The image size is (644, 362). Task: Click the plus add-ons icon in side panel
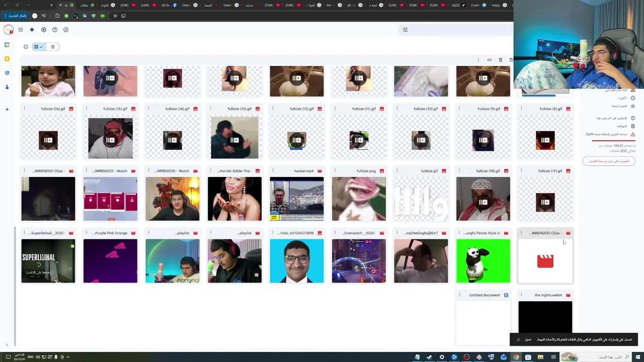[7, 109]
